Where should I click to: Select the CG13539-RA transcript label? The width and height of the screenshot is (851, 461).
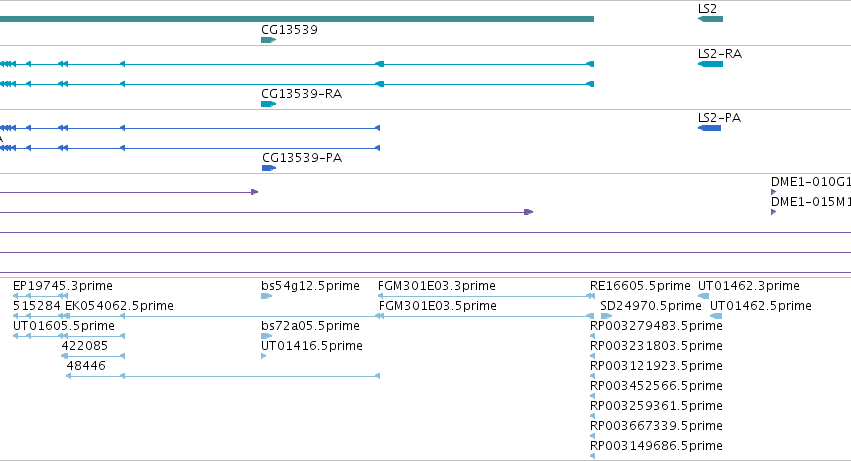(302, 94)
